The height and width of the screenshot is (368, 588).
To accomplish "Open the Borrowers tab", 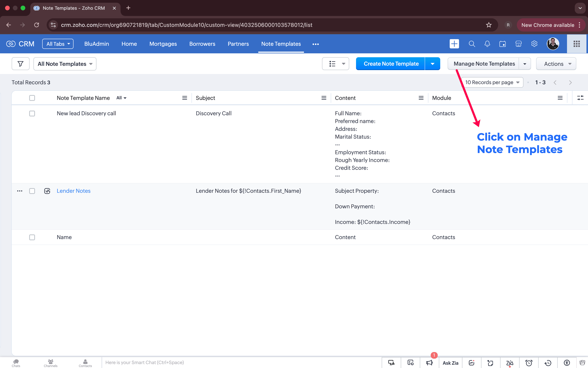I will pos(202,44).
